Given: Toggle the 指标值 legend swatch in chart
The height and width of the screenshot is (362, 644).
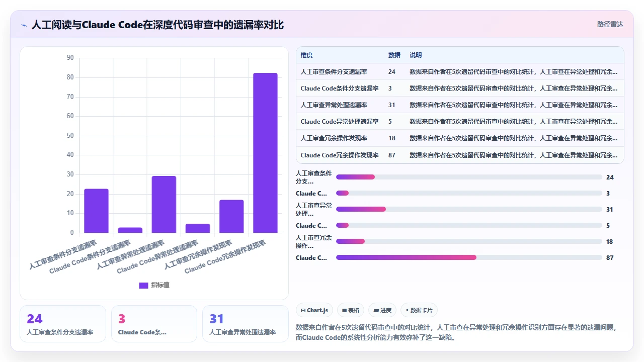Looking at the screenshot, I should click(x=143, y=285).
